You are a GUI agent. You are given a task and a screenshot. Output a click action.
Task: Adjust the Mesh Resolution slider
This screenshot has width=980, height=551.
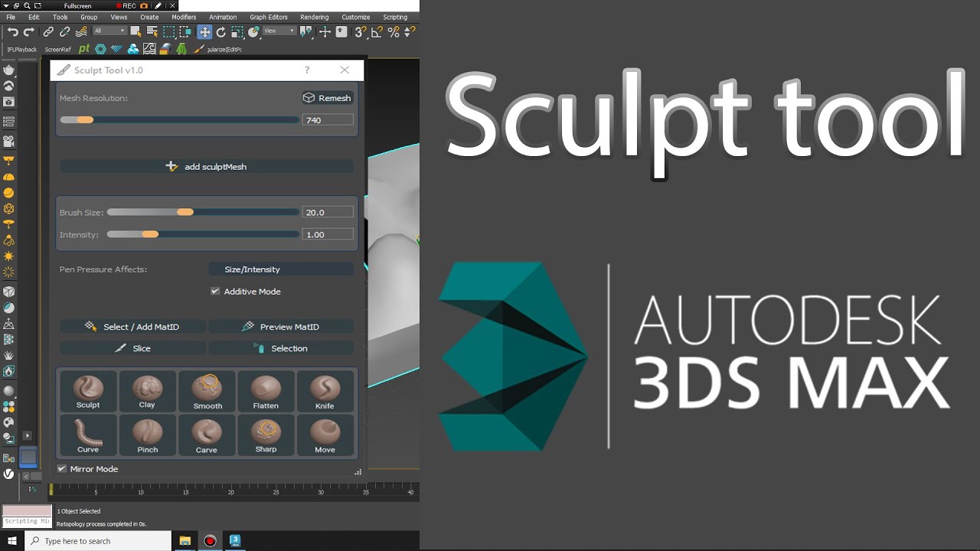[179, 120]
